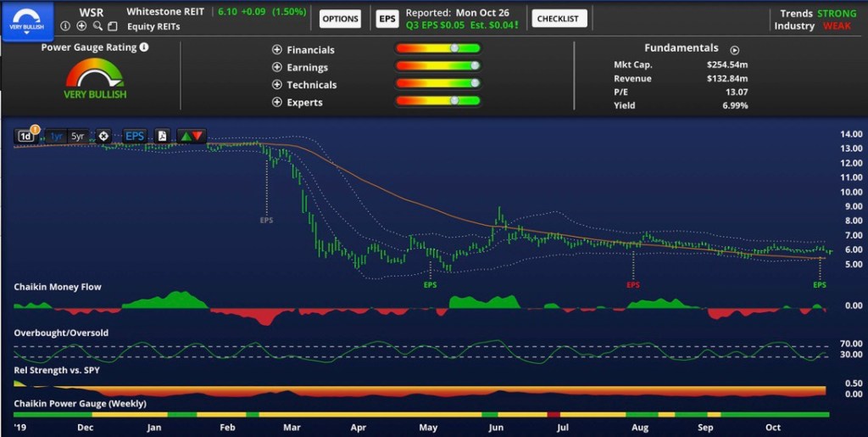868x437 pixels.
Task: Click the chart crosshair settings icon
Action: [103, 136]
